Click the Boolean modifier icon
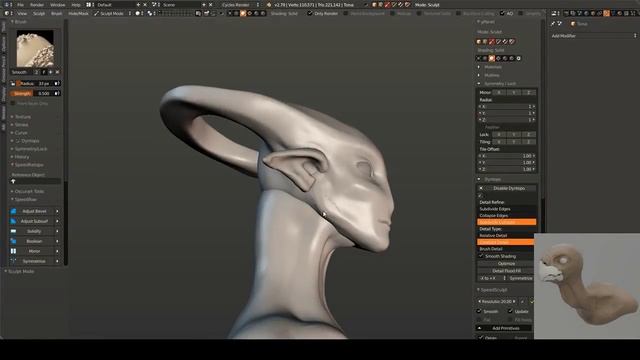640x360 pixels. pos(13,241)
